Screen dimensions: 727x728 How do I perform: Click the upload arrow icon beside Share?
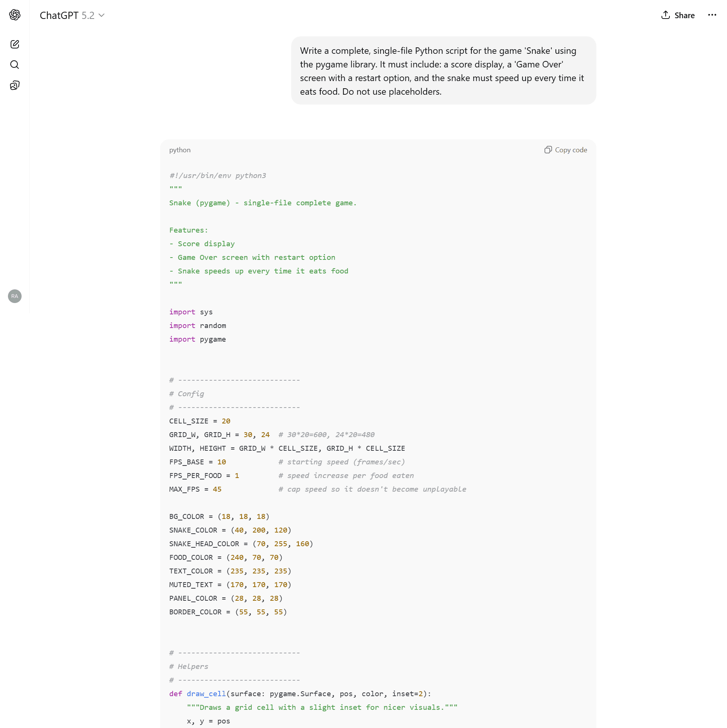click(665, 15)
